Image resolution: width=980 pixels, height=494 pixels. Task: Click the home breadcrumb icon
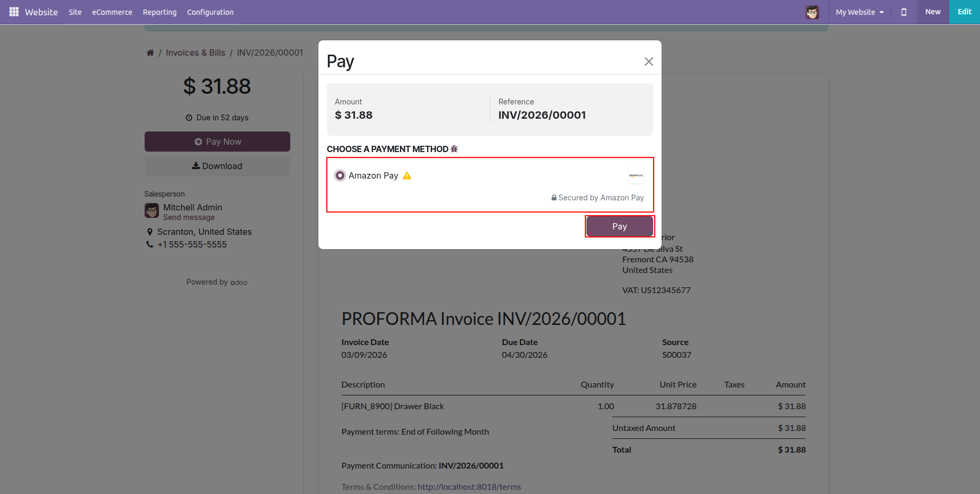point(150,52)
